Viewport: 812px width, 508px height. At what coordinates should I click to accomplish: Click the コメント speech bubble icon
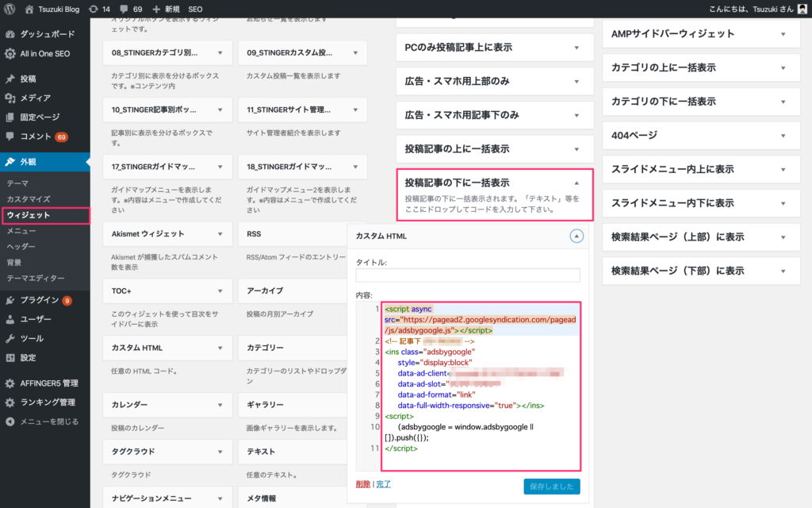point(10,137)
